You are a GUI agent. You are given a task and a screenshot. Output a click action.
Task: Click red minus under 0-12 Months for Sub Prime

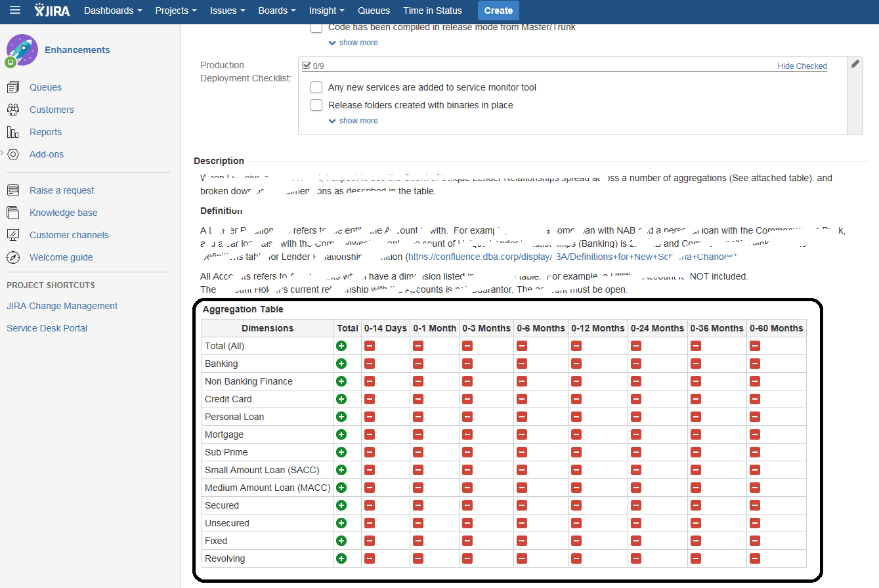click(576, 452)
